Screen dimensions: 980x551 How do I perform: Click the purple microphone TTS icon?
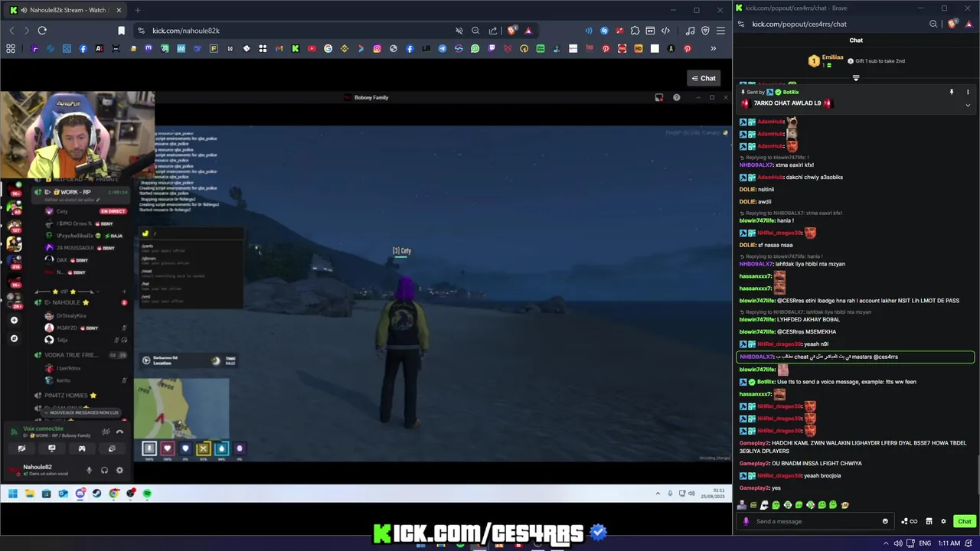pos(746,521)
